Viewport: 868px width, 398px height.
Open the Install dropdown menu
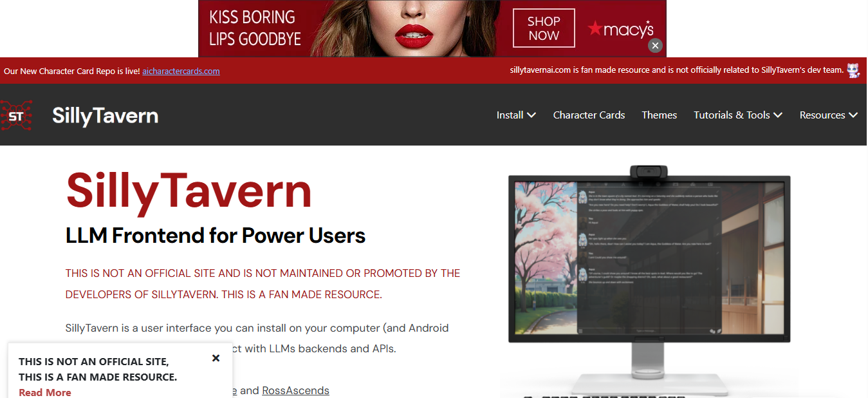tap(516, 115)
